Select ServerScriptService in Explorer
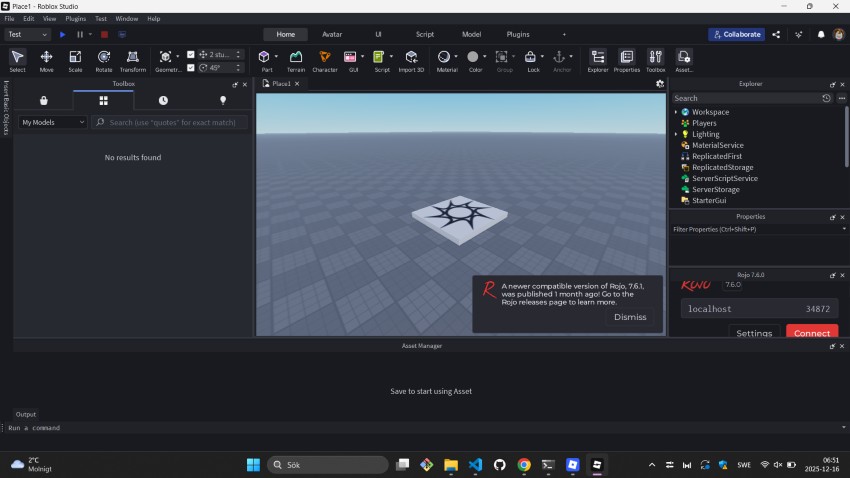Image resolution: width=850 pixels, height=478 pixels. pyautogui.click(x=724, y=178)
